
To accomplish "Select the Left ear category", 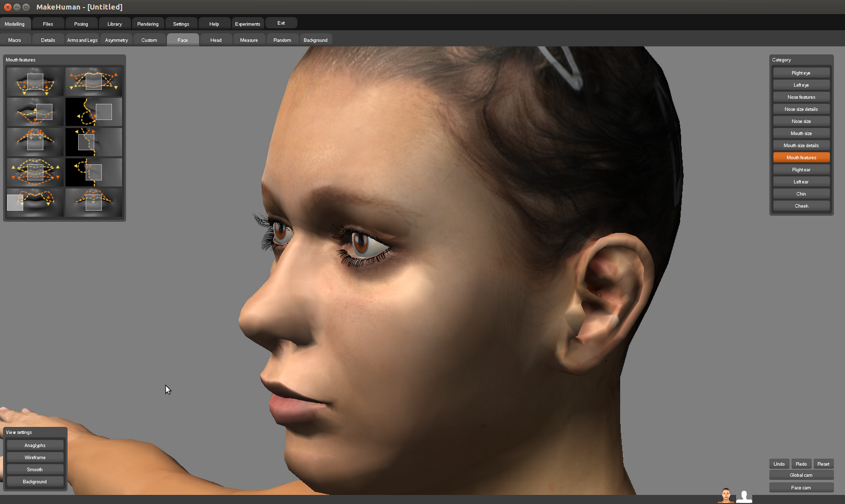I will pos(801,182).
